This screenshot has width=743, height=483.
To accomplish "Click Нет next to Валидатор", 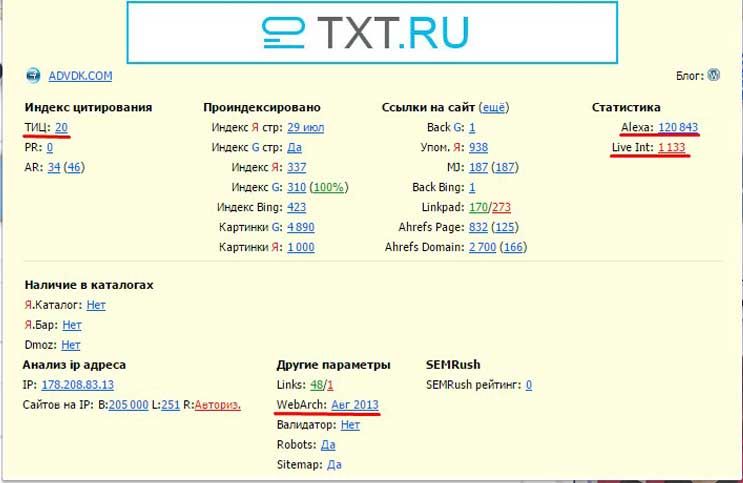I will point(350,425).
